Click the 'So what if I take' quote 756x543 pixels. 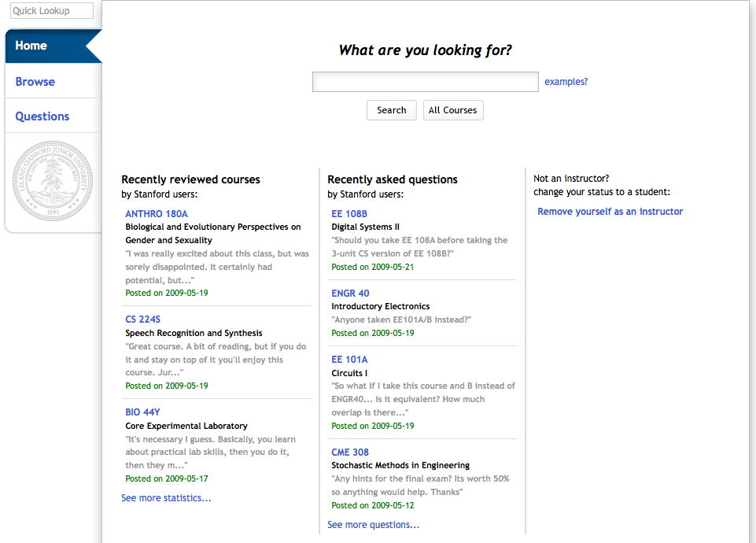(423, 399)
